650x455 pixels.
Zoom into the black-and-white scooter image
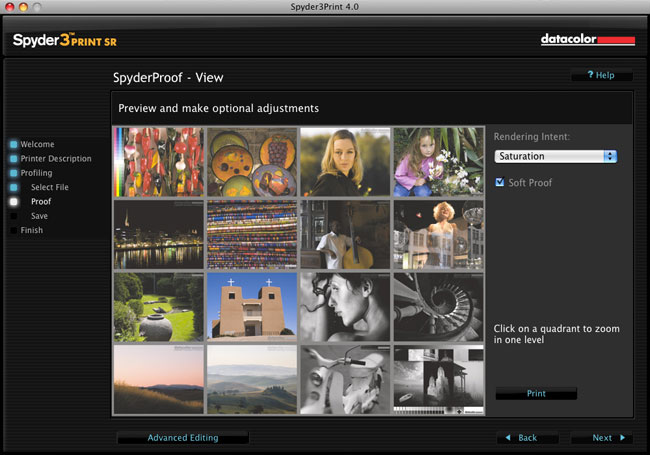(x=345, y=380)
